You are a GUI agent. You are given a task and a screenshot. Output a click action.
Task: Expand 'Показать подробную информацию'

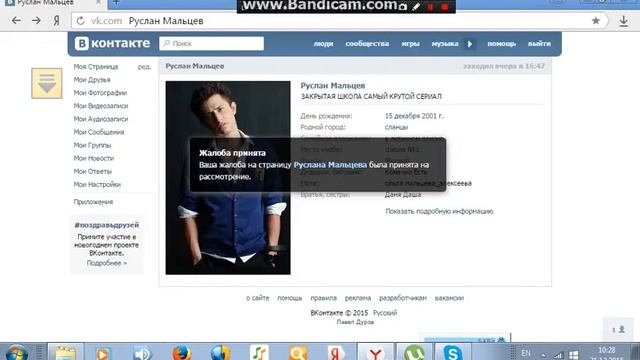click(439, 211)
